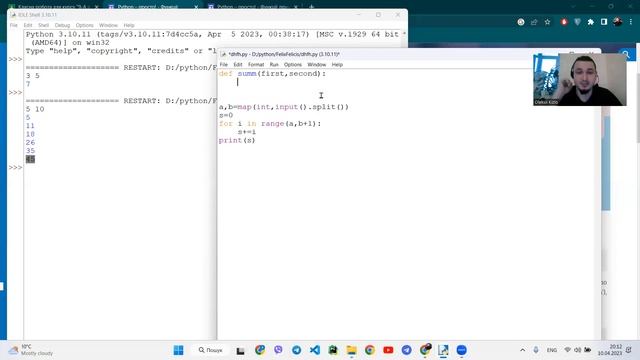Open Run menu in the editor window
Screen dimensions: 640x360
[x=274, y=64]
